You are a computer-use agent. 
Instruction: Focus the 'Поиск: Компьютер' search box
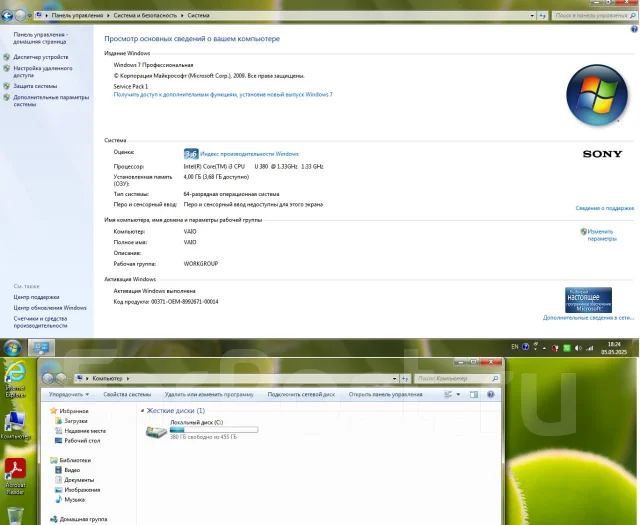tap(456, 379)
